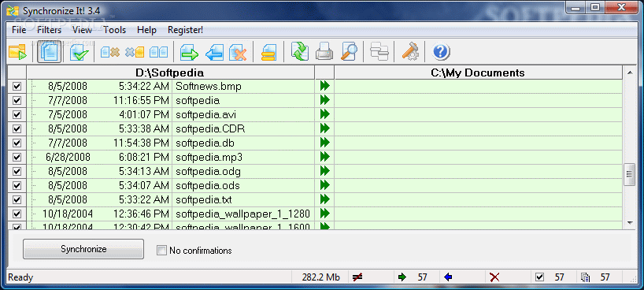Select the softpedia.ods file name
The width and height of the screenshot is (644, 290).
[x=208, y=185]
